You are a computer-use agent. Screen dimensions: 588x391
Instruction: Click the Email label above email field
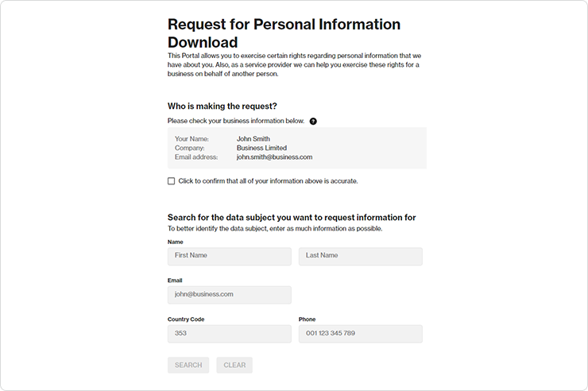[x=175, y=281]
